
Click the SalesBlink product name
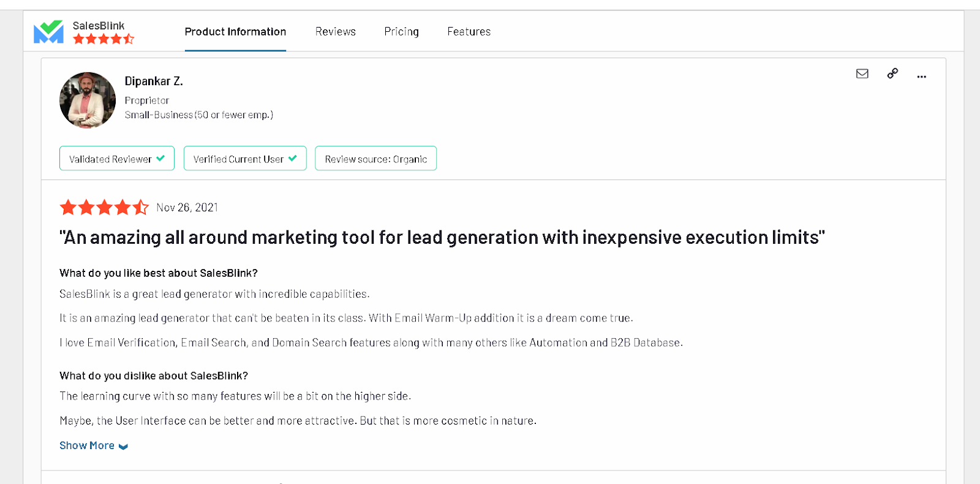click(99, 26)
